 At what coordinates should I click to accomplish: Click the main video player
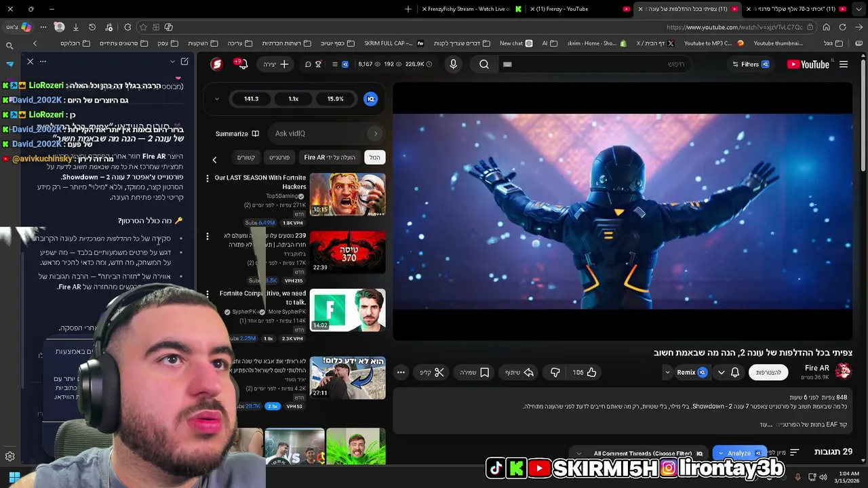tap(623, 211)
